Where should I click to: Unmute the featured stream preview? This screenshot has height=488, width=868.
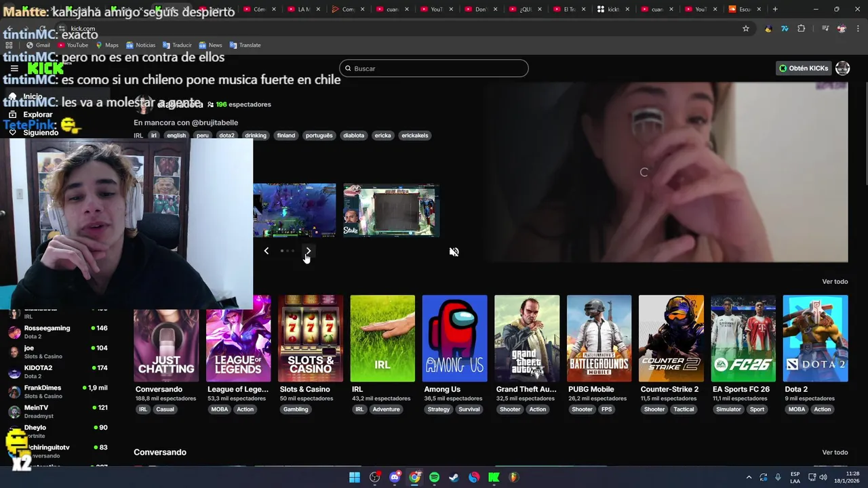click(x=454, y=251)
